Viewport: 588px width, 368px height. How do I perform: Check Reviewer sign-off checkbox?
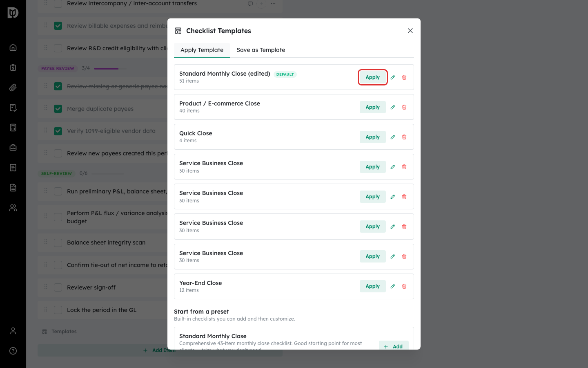(58, 287)
